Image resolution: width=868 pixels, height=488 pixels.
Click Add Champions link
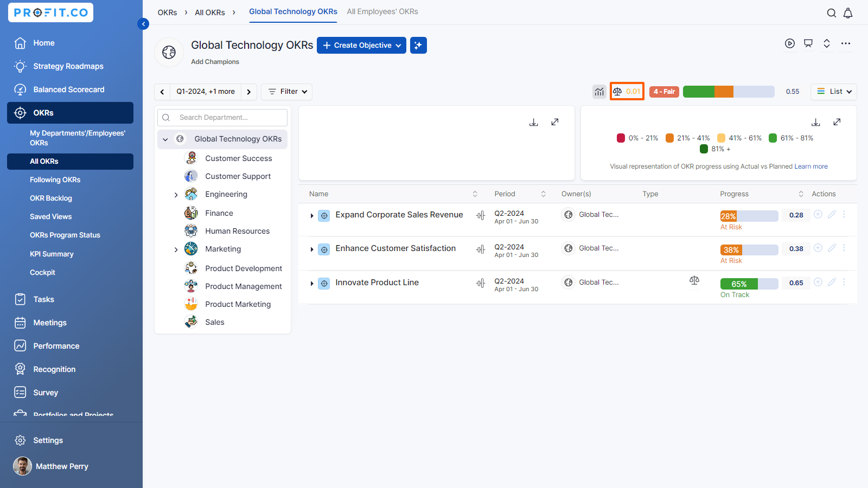click(x=215, y=62)
